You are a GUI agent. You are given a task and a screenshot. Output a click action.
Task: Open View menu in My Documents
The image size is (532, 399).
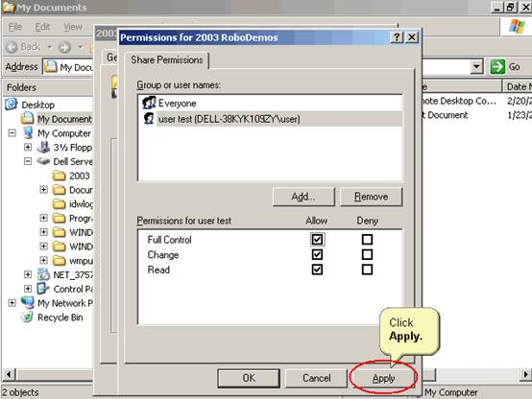click(73, 27)
